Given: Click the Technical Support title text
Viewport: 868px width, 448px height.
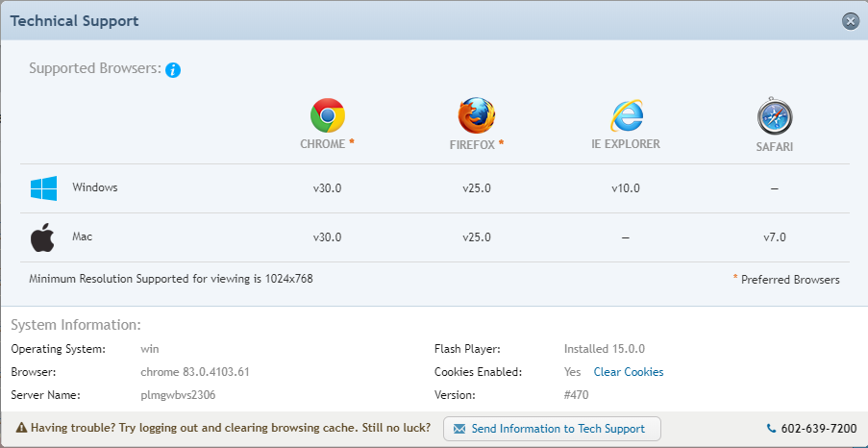Looking at the screenshot, I should (x=75, y=21).
